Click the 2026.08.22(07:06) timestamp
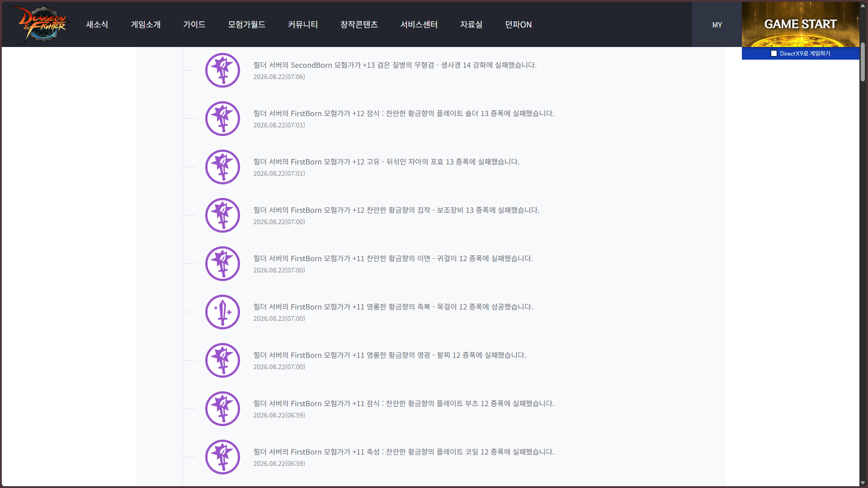 (x=279, y=77)
